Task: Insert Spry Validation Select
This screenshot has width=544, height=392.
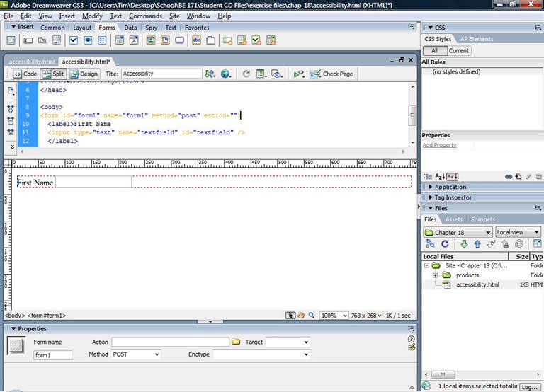Action: pyautogui.click(x=271, y=40)
